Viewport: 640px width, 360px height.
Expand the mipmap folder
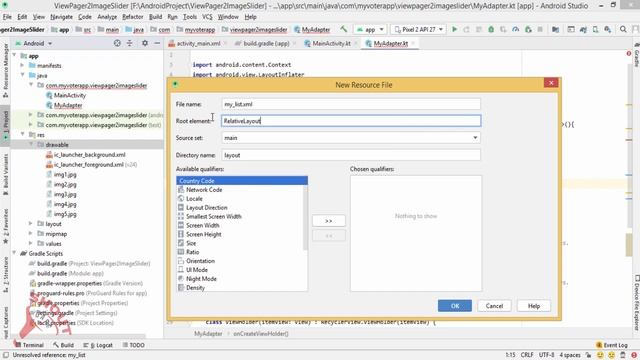[31, 233]
